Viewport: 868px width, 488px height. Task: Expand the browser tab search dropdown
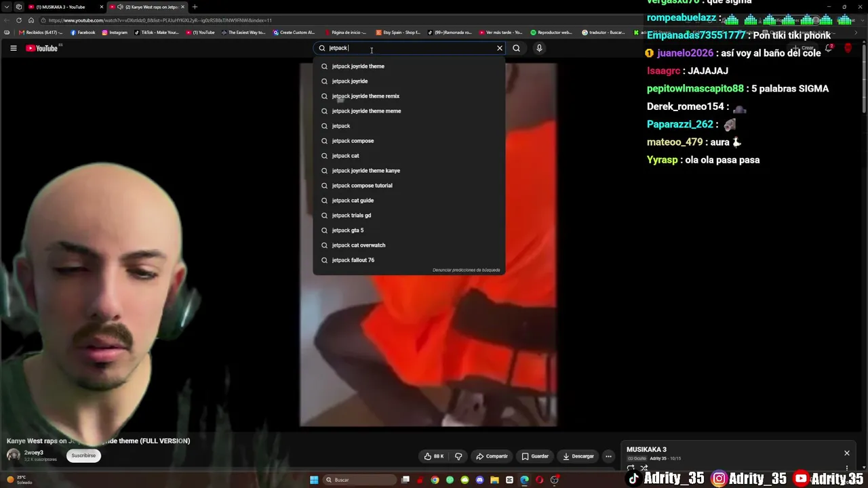tap(7, 7)
